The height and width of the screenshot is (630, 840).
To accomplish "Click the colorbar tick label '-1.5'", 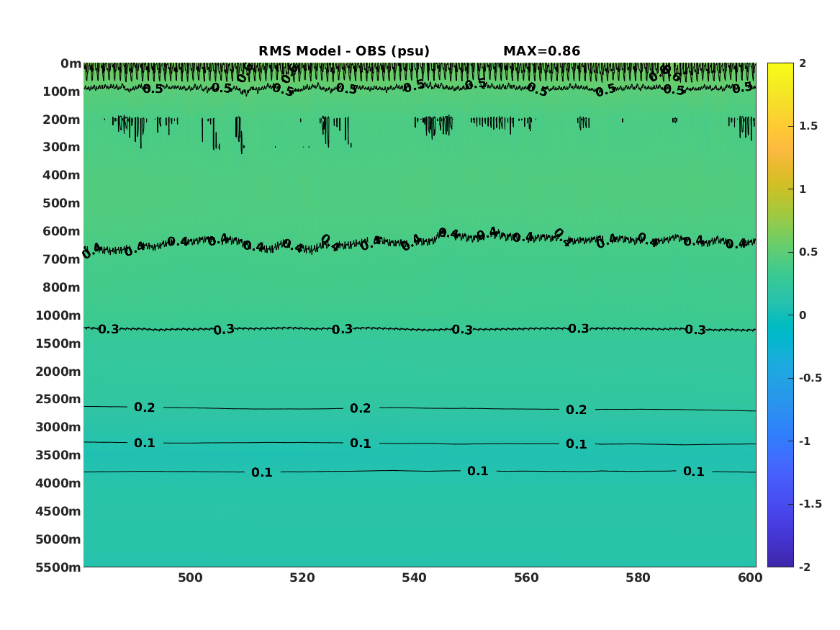I will pyautogui.click(x=810, y=504).
